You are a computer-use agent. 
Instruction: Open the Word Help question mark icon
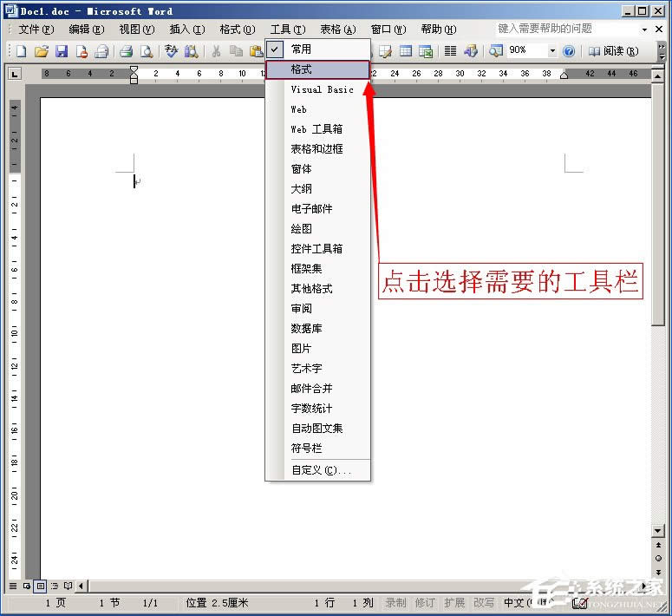click(x=569, y=51)
